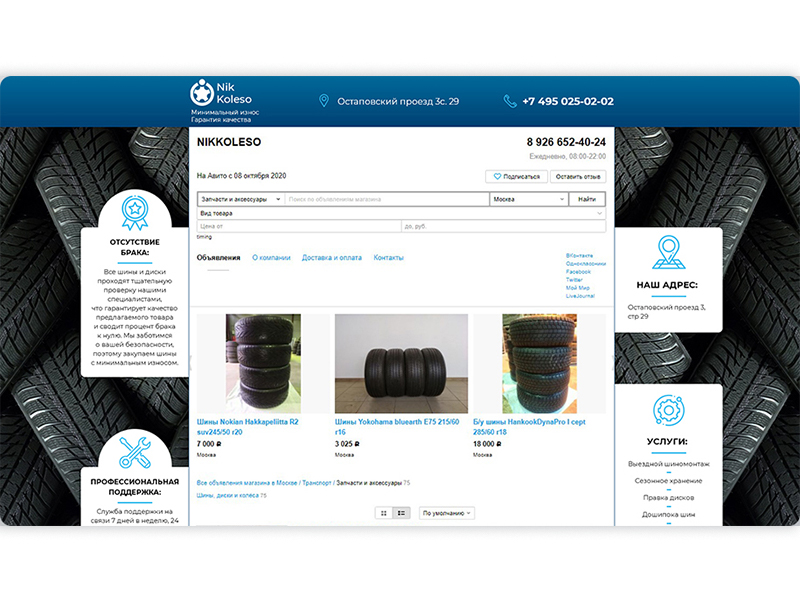This screenshot has height=600, width=800.
Task: Click the до, руб. price input
Action: tap(504, 226)
